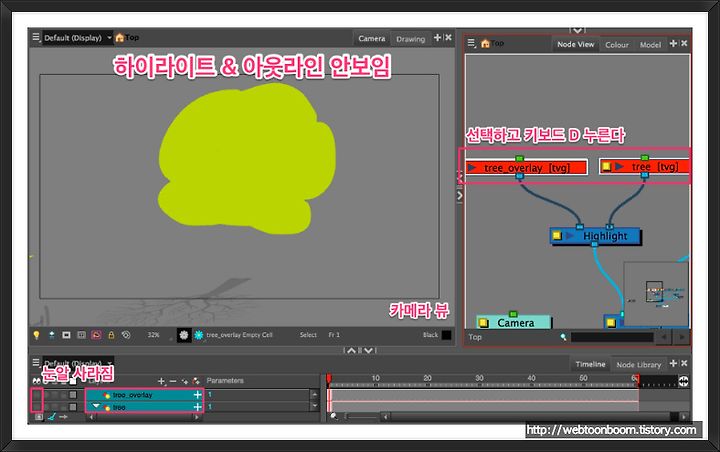This screenshot has width=720, height=452.
Task: Switch to the Node Library tab
Action: tap(638, 365)
